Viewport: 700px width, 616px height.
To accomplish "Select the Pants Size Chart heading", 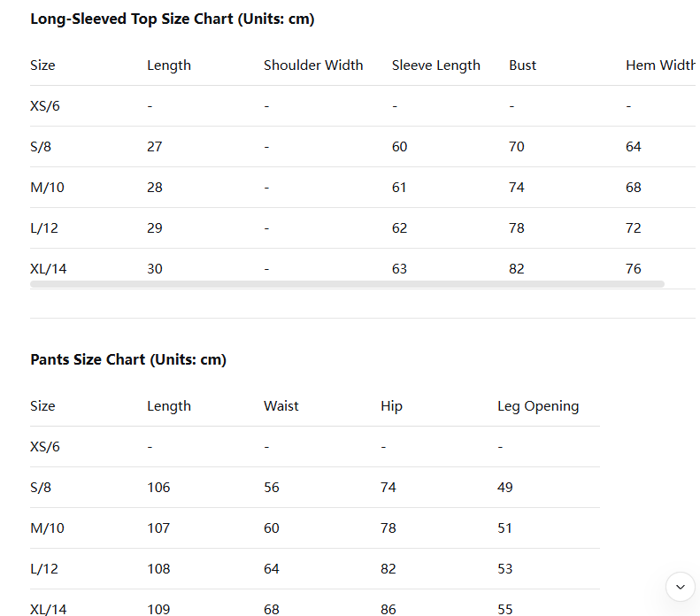I will [x=128, y=359].
